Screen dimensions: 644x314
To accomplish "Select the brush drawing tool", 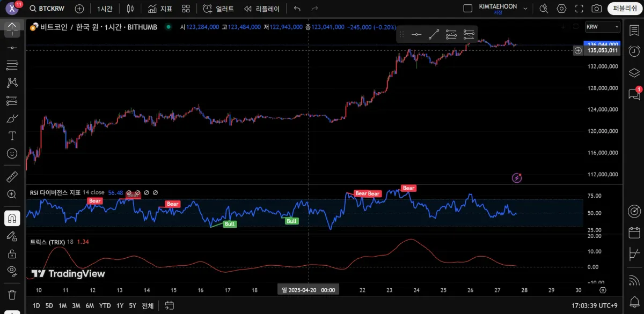I will click(12, 118).
